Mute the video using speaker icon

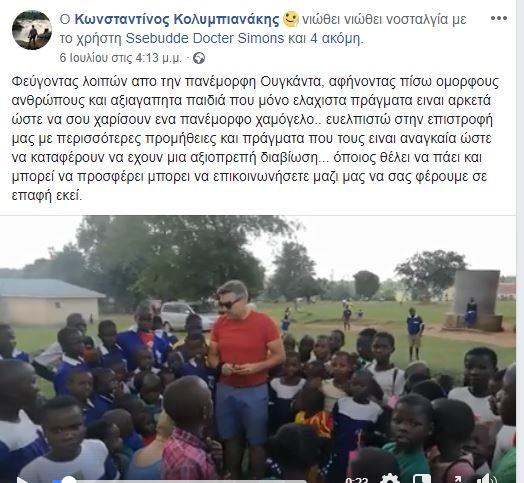pyautogui.click(x=489, y=480)
